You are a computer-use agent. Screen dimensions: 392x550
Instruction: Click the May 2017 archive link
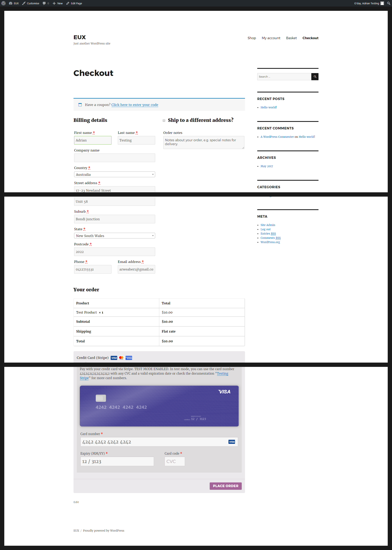click(266, 166)
